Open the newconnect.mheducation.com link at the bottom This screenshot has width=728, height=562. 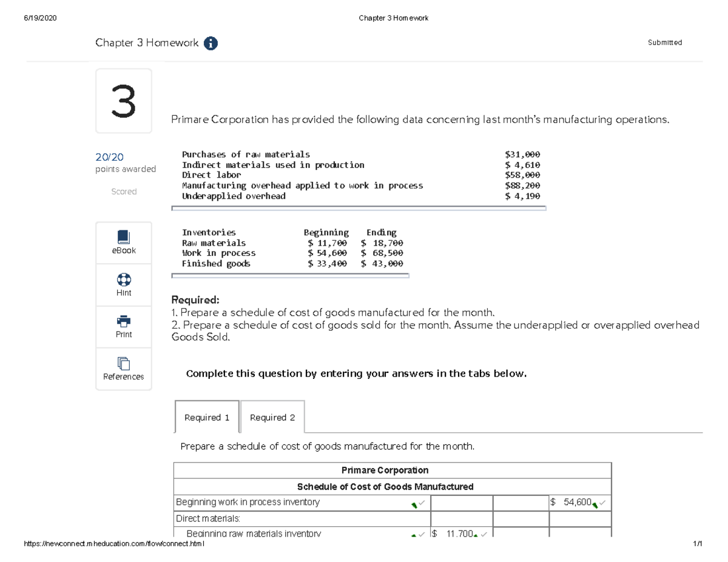[115, 544]
